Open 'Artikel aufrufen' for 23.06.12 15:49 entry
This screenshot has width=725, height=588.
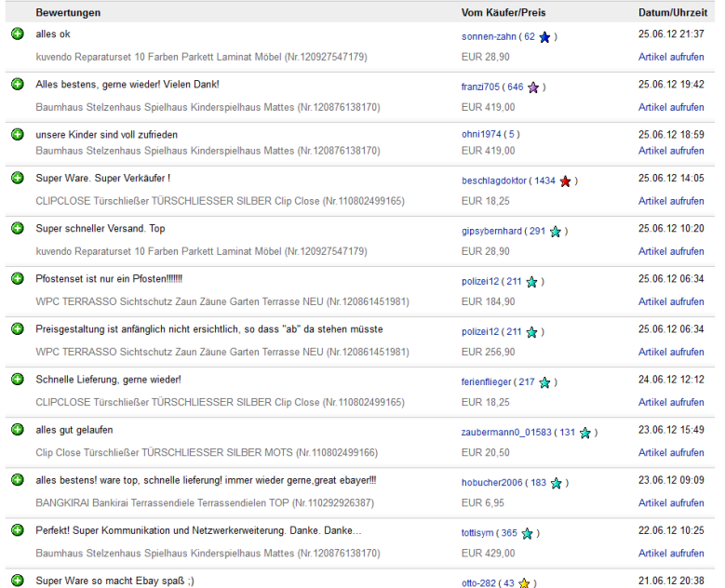671,452
